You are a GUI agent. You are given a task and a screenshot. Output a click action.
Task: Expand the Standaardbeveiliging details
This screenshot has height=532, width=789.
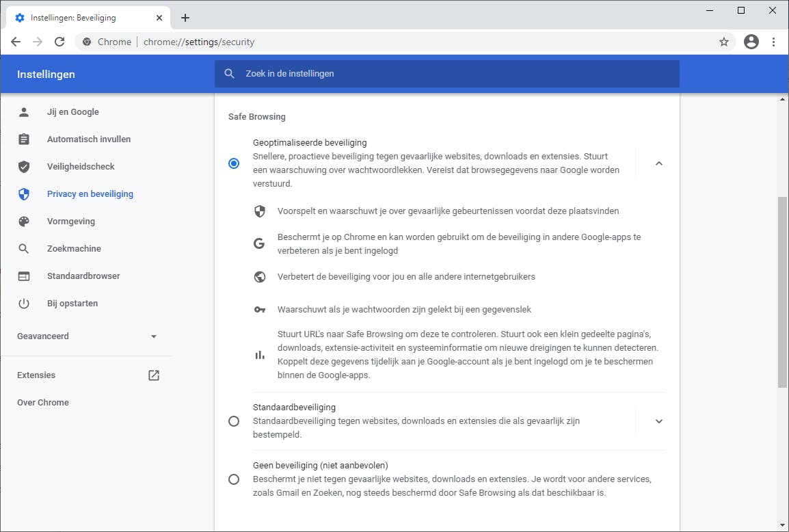(658, 421)
